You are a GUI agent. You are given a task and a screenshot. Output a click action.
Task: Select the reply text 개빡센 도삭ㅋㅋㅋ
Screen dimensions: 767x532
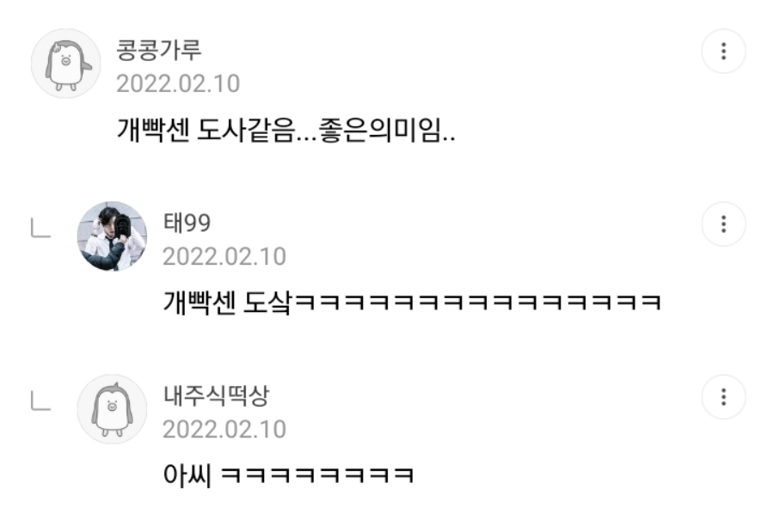[413, 303]
